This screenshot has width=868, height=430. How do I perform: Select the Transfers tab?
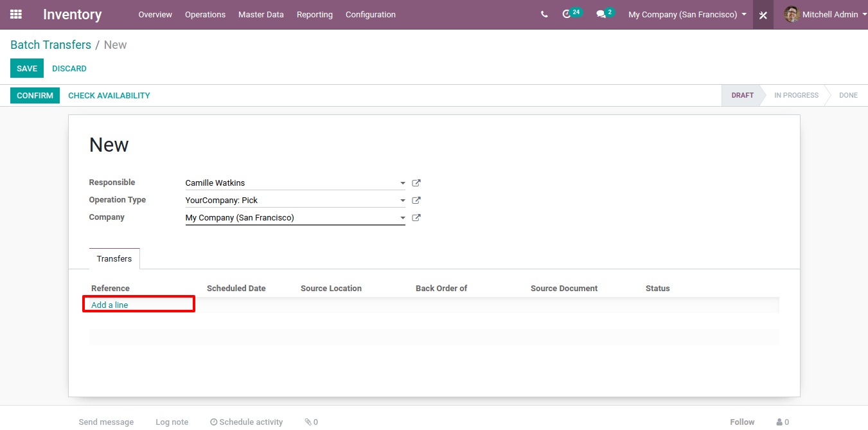(114, 258)
